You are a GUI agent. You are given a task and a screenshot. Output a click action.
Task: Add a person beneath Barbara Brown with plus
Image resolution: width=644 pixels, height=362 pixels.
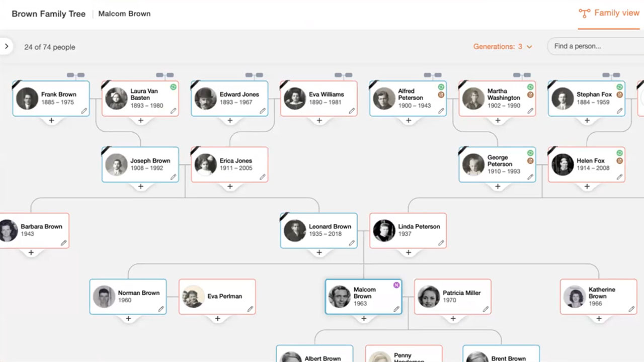31,252
